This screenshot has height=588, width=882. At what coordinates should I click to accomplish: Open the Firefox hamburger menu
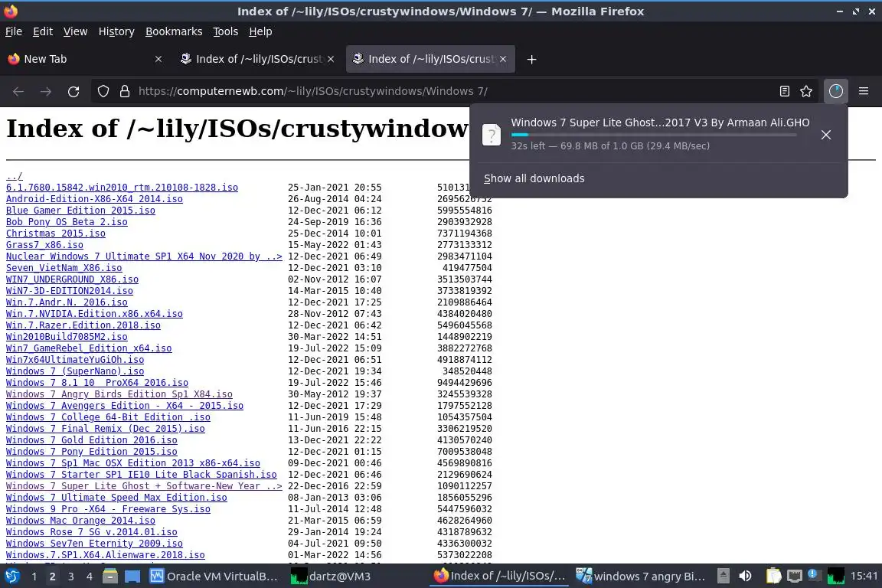tap(864, 91)
